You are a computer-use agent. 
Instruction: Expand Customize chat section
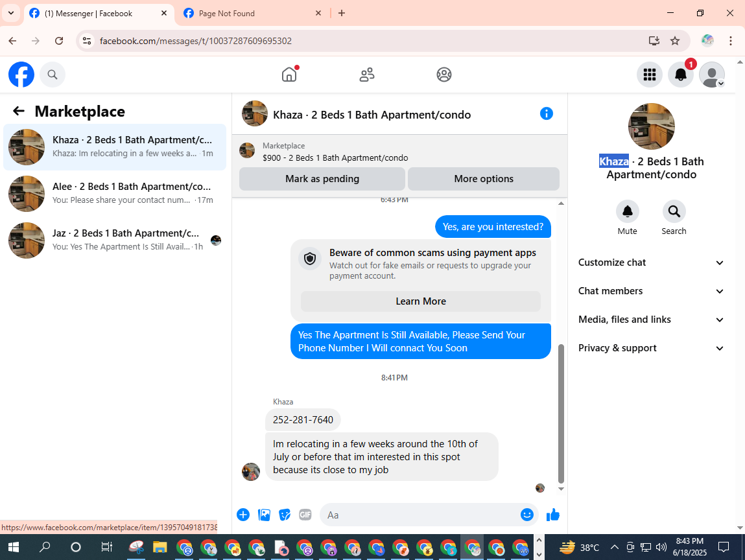tap(651, 262)
